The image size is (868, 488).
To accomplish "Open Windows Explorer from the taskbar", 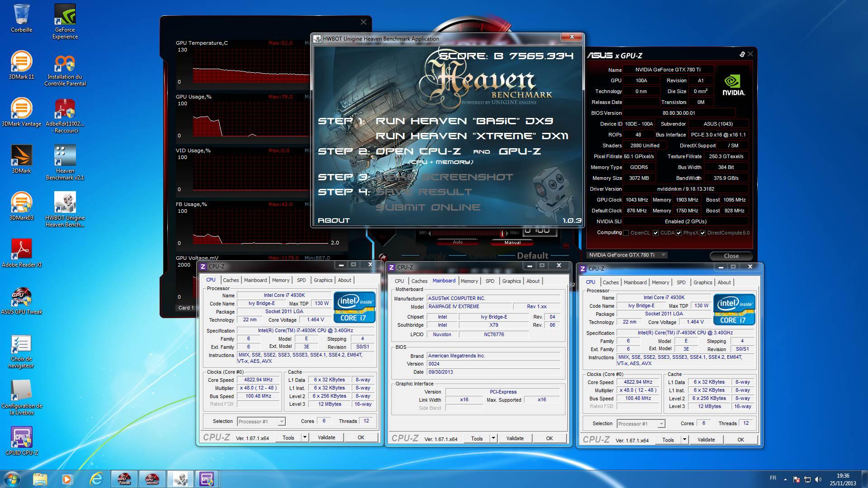I will 40,479.
